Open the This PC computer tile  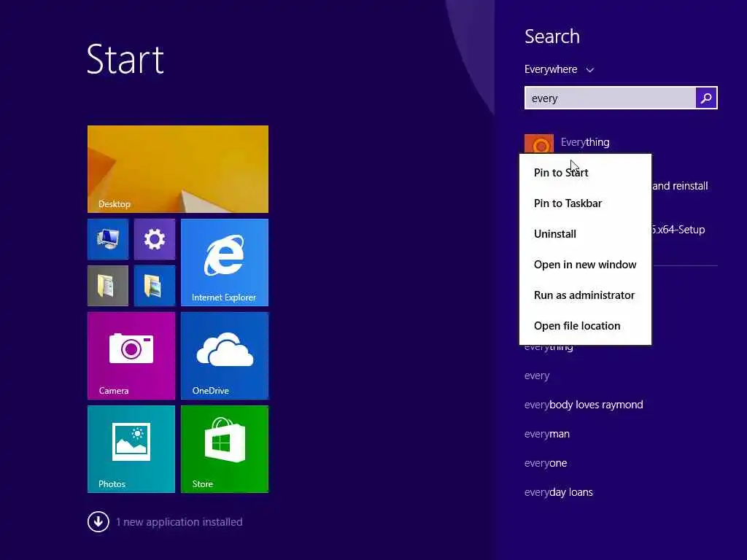108,239
